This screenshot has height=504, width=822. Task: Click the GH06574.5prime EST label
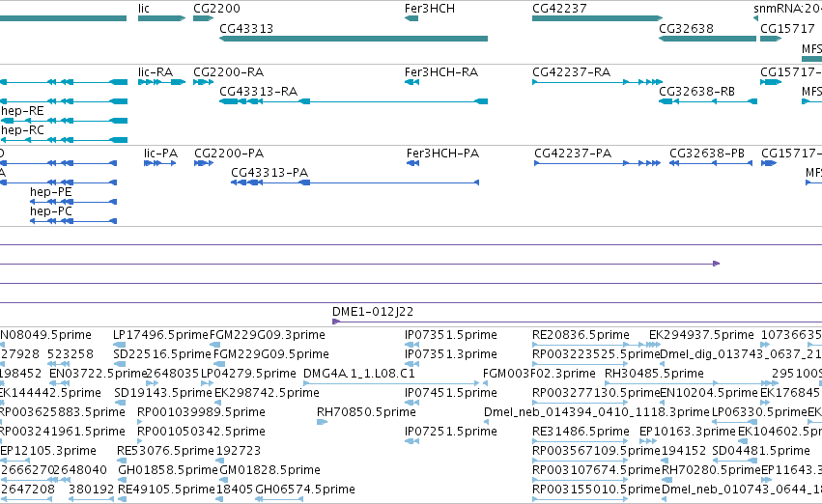pyautogui.click(x=305, y=490)
